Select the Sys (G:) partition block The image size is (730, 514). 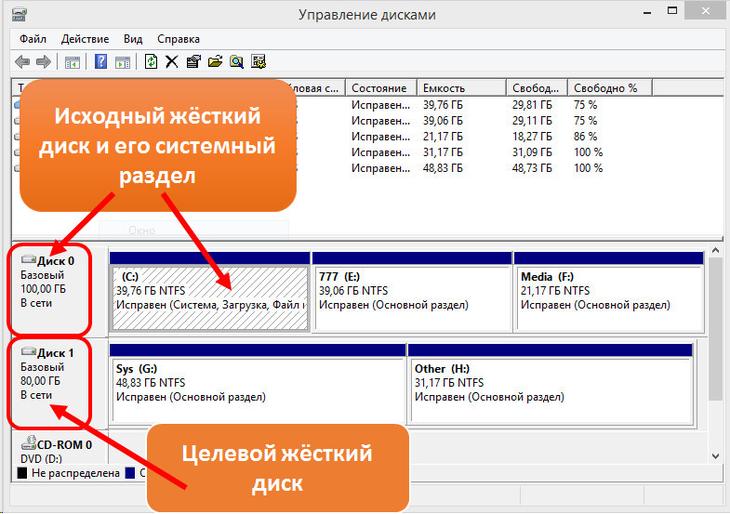[257, 390]
